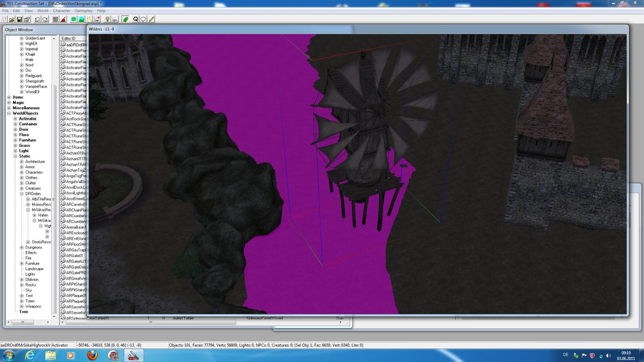Select the Landscape entry under Static
The height and width of the screenshot is (362, 644).
pyautogui.click(x=34, y=269)
